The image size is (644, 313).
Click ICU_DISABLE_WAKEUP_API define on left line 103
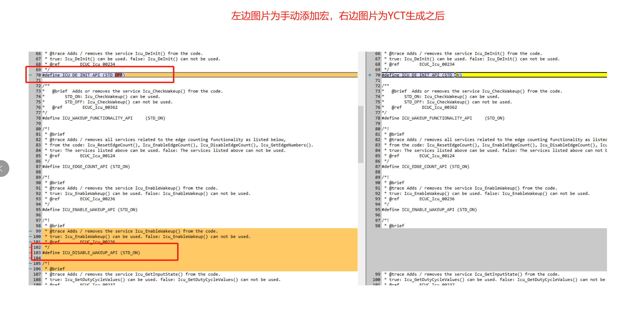[91, 252]
